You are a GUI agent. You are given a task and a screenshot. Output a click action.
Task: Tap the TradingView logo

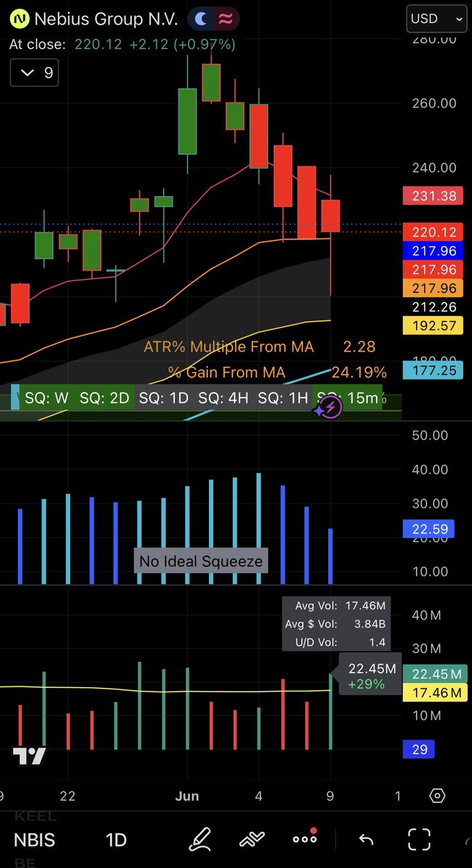click(x=30, y=756)
